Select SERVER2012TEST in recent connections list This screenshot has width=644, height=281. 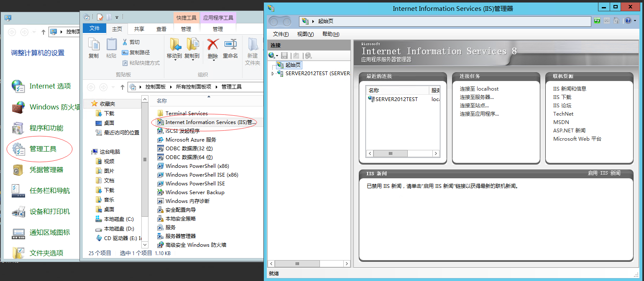coord(396,99)
